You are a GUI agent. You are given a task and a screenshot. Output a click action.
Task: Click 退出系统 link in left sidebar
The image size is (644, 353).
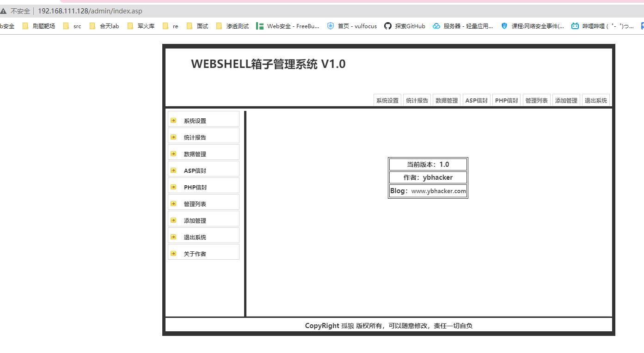pos(195,237)
